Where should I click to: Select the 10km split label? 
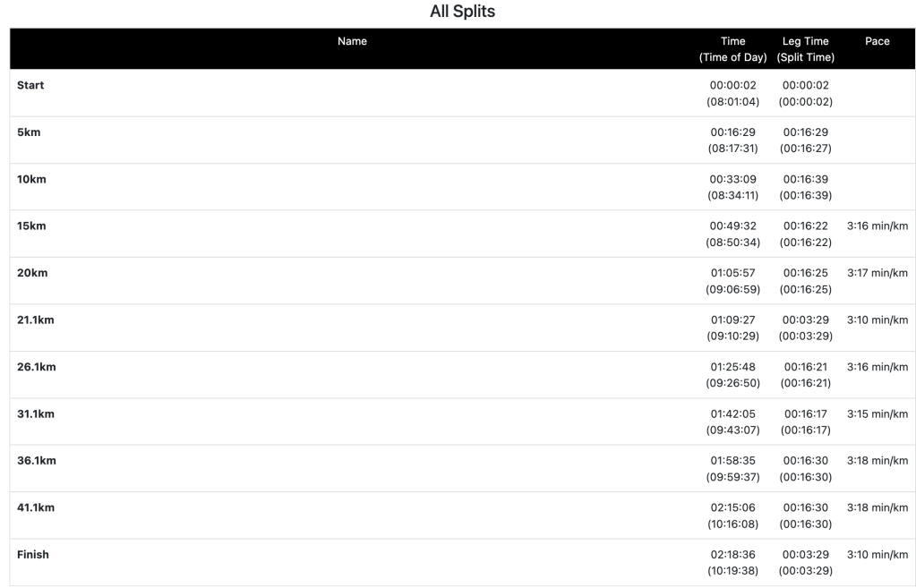[31, 179]
